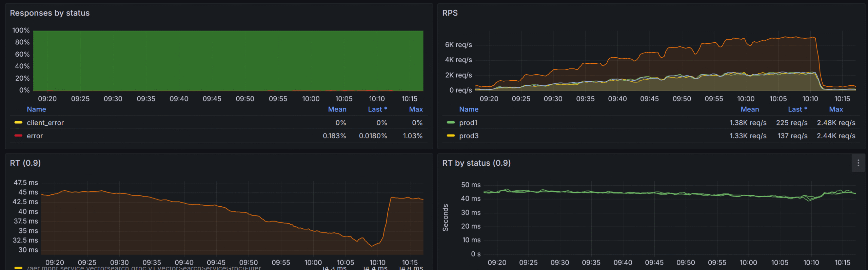Open the RT by status panel menu
The height and width of the screenshot is (270, 868).
pos(858,163)
